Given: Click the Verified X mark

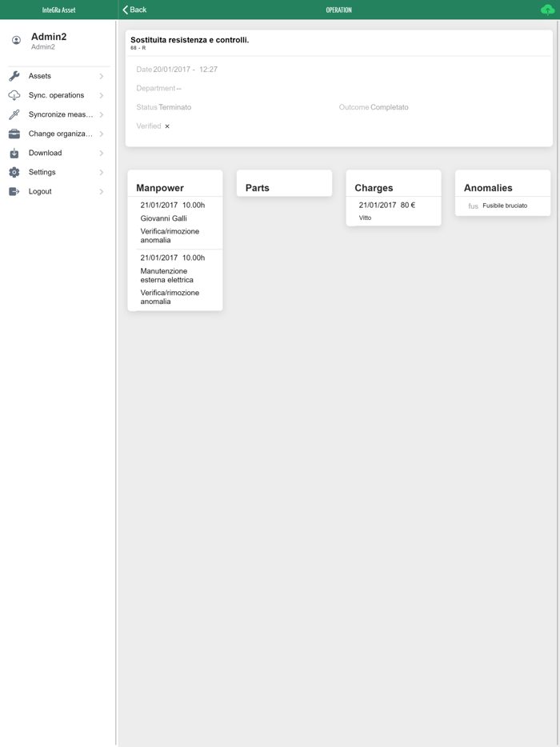Looking at the screenshot, I should pos(167,126).
